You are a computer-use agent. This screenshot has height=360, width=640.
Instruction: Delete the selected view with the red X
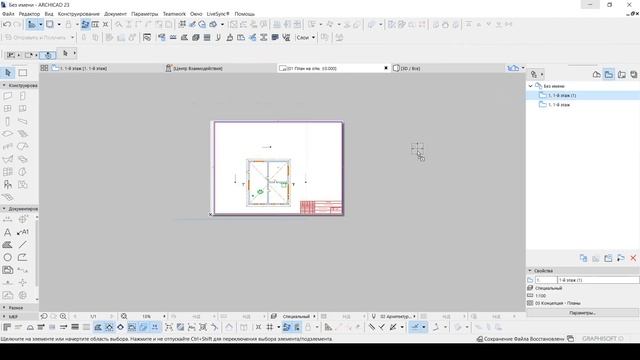[x=633, y=258]
